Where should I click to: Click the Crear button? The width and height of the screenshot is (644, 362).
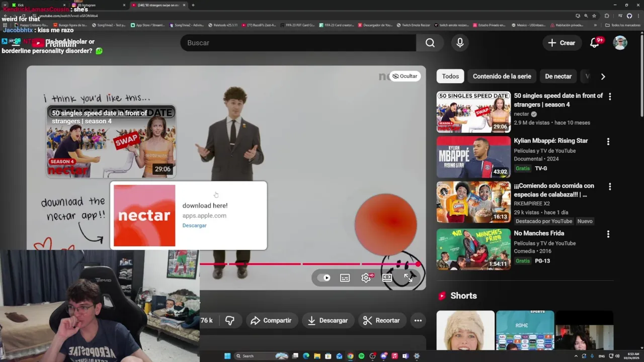[561, 43]
